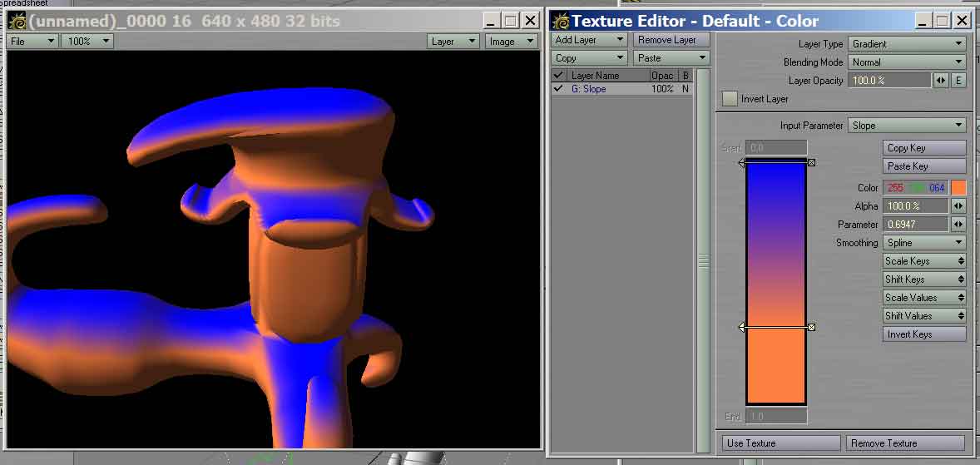Open the Layer Type Gradient dropdown

(x=907, y=44)
